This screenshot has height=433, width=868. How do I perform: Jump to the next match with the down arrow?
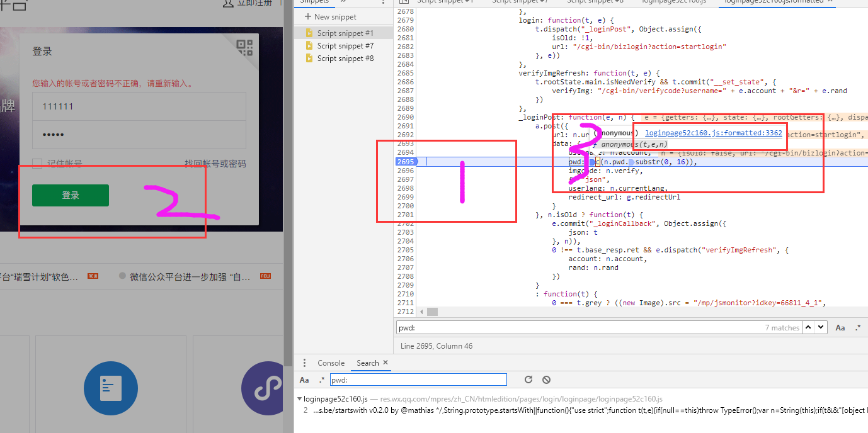pos(821,327)
